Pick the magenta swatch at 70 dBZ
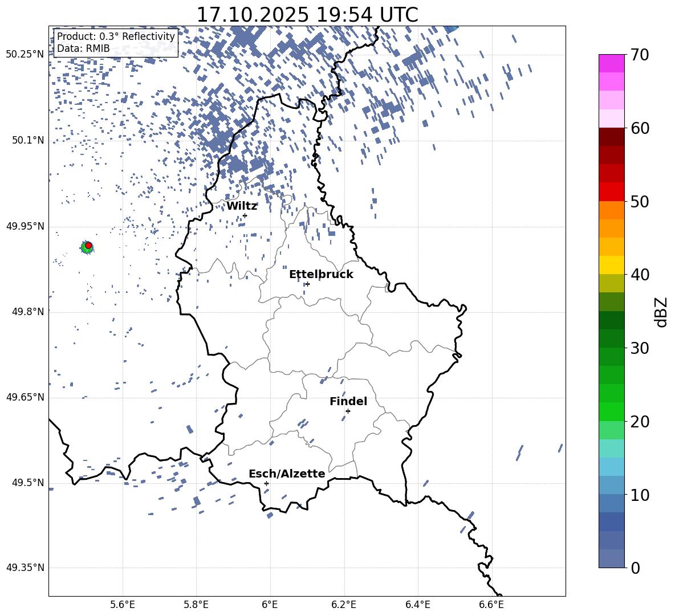This screenshot has height=616, width=675. tap(612, 63)
